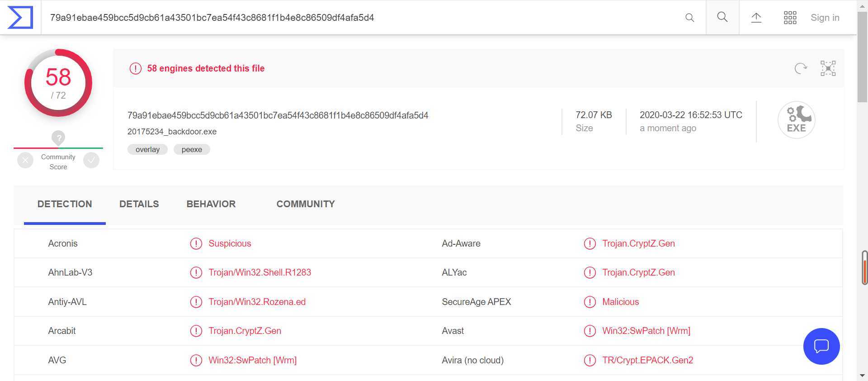Open the apps grid menu icon
The height and width of the screenshot is (381, 868).
click(x=790, y=18)
